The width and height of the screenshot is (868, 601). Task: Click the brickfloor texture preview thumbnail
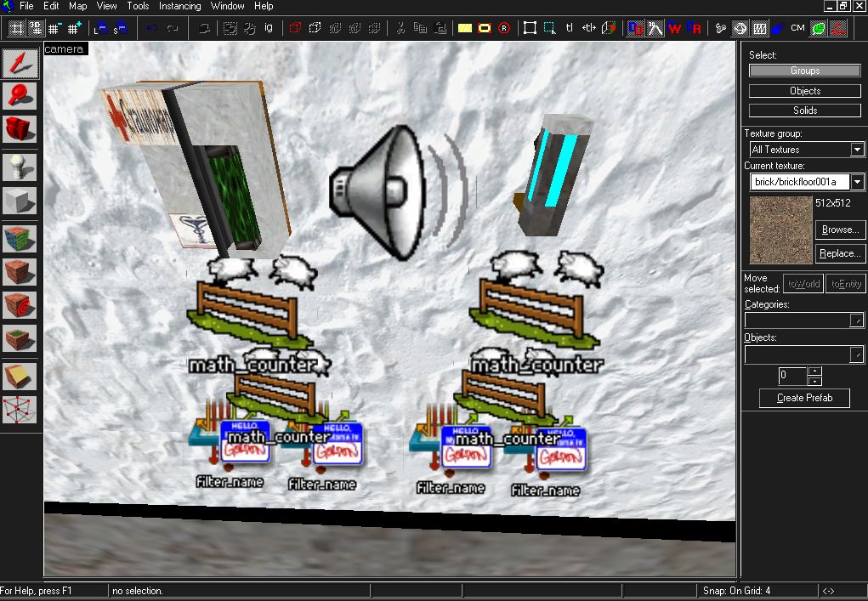coord(780,230)
